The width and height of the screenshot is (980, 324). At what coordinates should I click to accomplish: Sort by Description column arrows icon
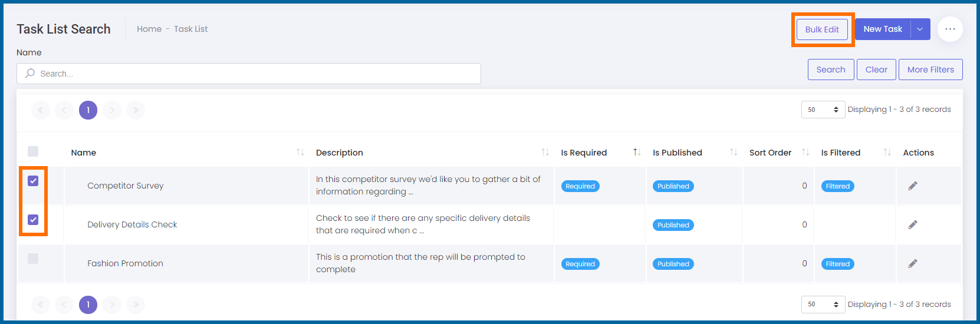tap(545, 153)
